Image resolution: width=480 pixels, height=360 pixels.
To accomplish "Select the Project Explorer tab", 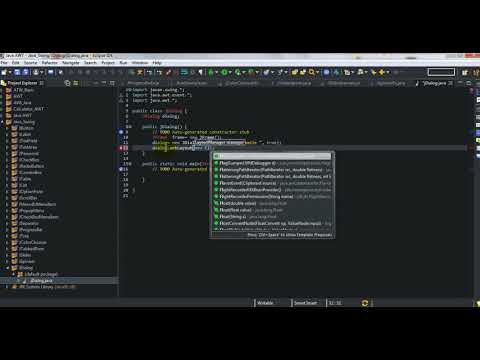I will click(x=22, y=83).
